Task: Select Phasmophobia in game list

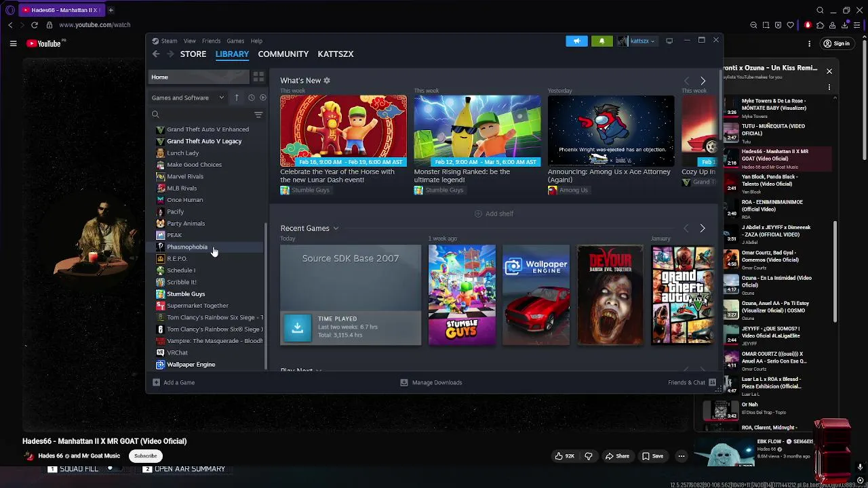Action: [x=206, y=247]
